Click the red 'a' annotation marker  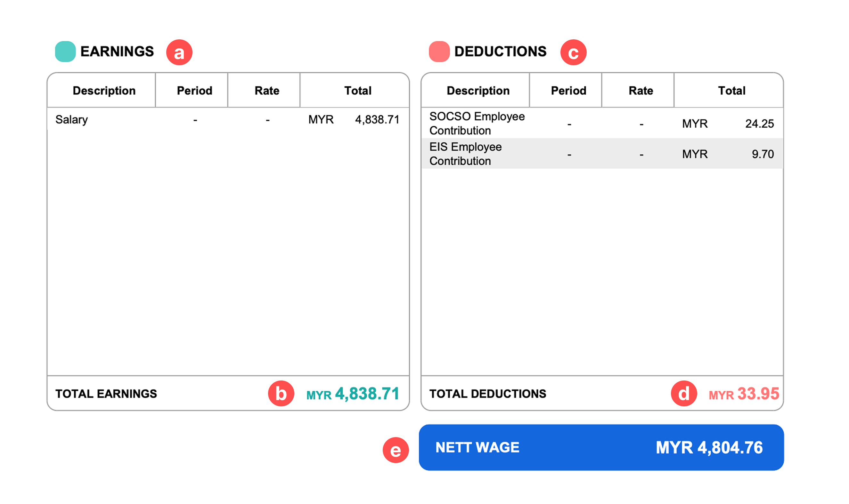pyautogui.click(x=179, y=52)
